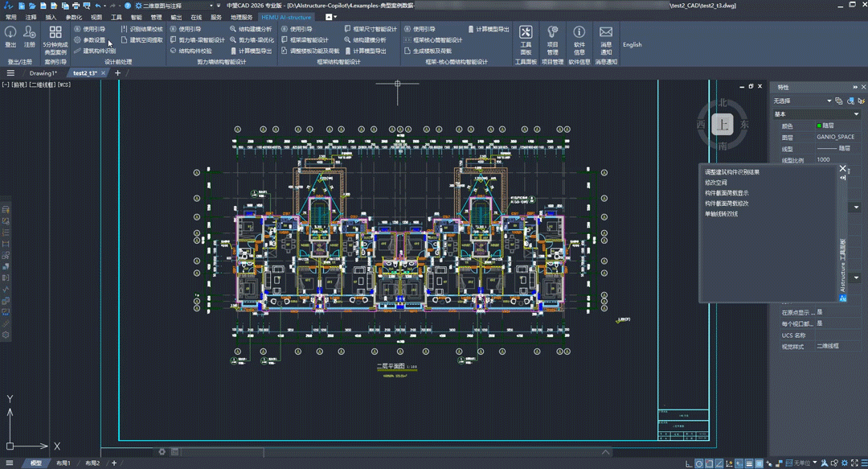Click 调整建筑构件识别结果 in tool panel
The height and width of the screenshot is (469, 868).
coord(732,172)
